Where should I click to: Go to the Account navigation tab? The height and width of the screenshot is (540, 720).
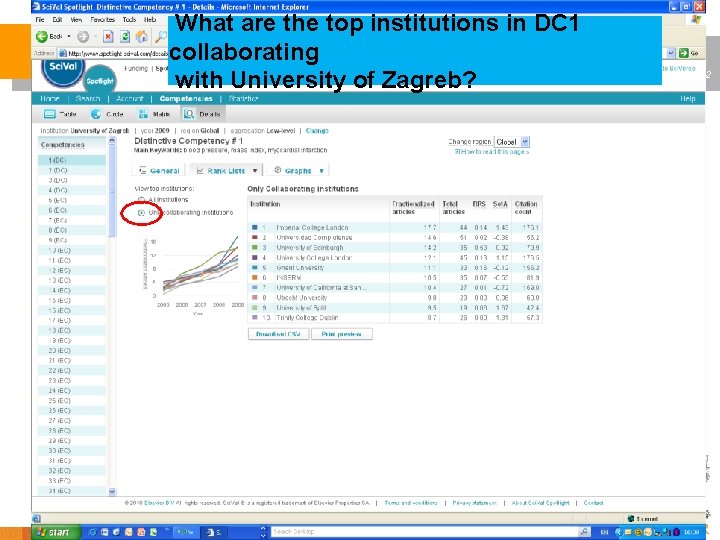(130, 99)
